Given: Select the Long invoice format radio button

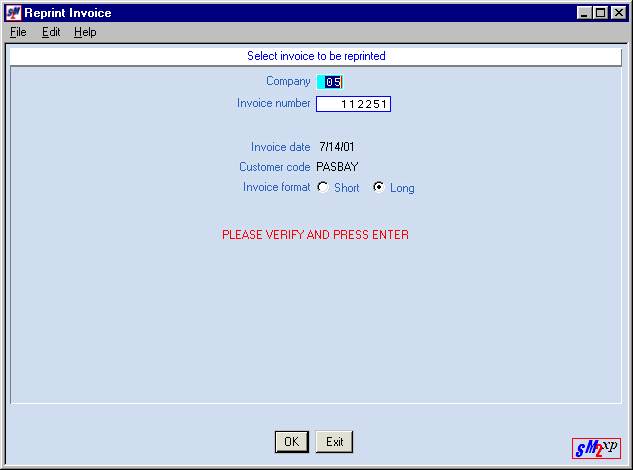Looking at the screenshot, I should (379, 187).
